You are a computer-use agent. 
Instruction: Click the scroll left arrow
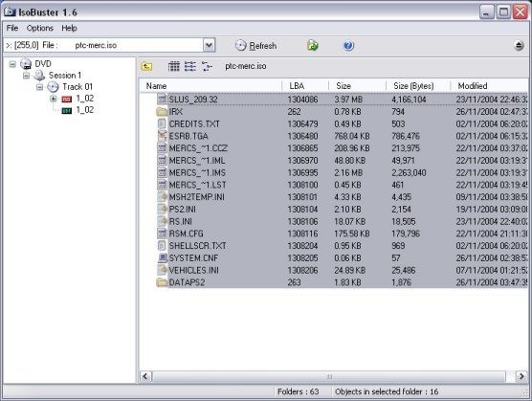145,376
